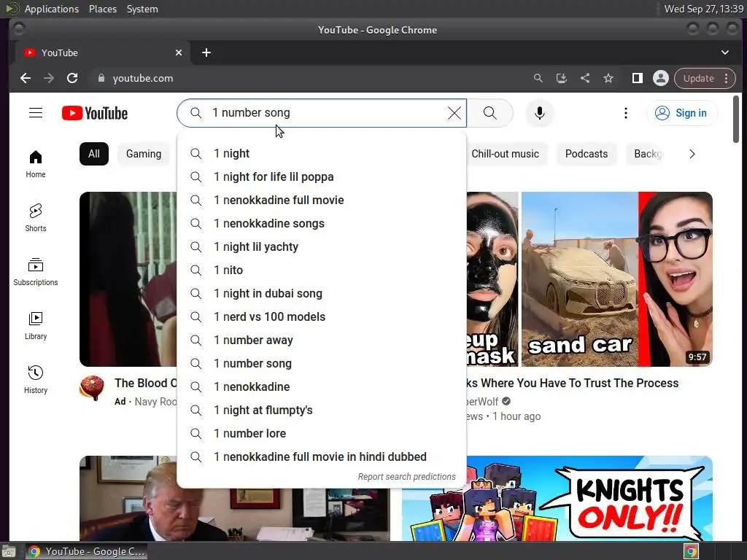747x560 pixels.
Task: Click the install app icon in the address bar
Action: [561, 78]
